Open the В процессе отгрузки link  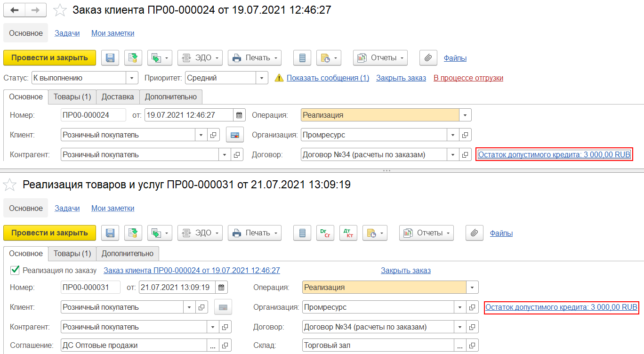(468, 78)
